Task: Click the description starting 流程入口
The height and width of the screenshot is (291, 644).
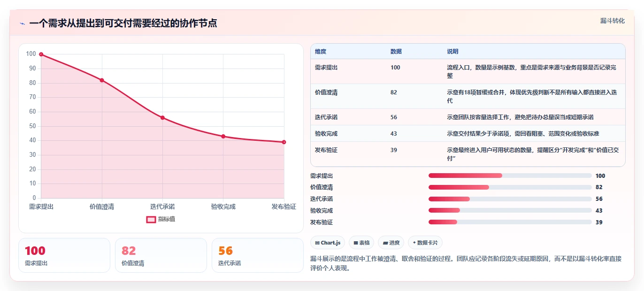Action: click(532, 71)
